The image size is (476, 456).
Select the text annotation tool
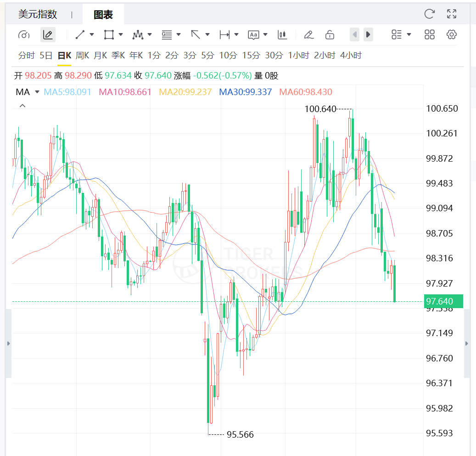click(253, 34)
